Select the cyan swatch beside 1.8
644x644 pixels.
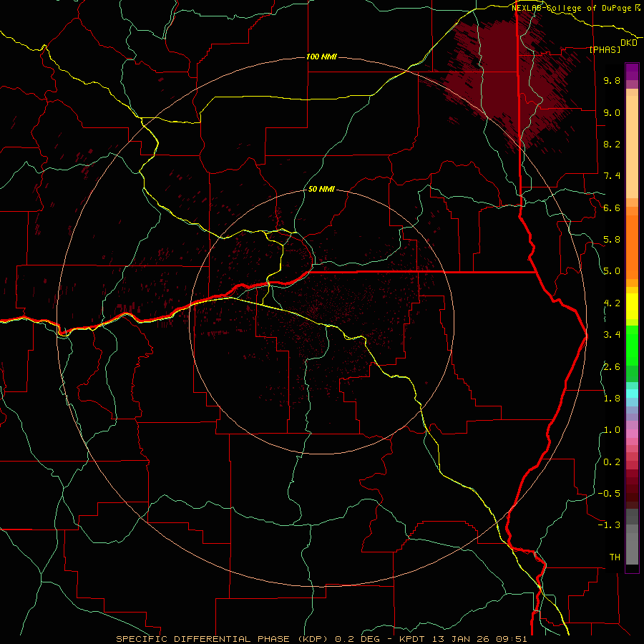[x=632, y=394]
